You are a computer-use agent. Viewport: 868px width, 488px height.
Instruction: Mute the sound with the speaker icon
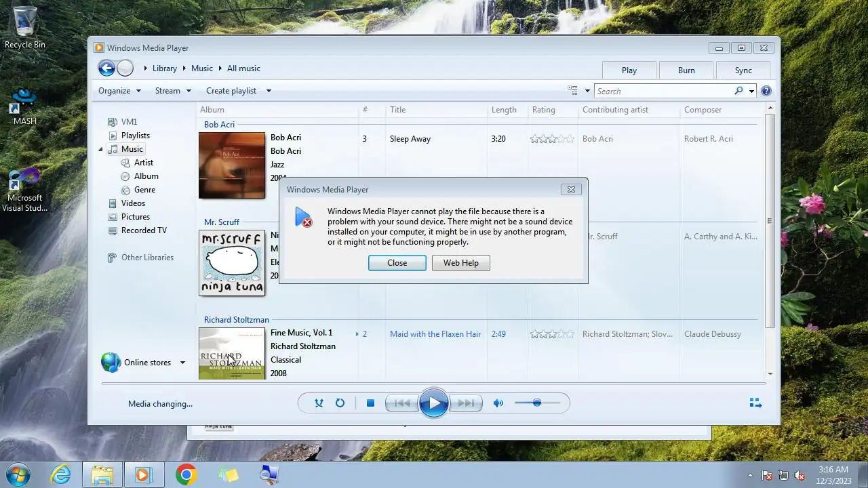point(498,403)
